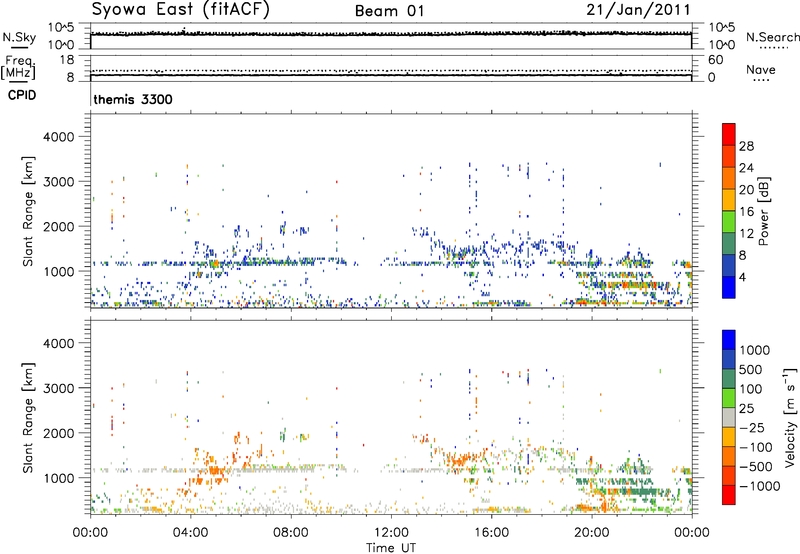
Task: Click the '100' label on Velocity colorbar
Action: point(751,389)
